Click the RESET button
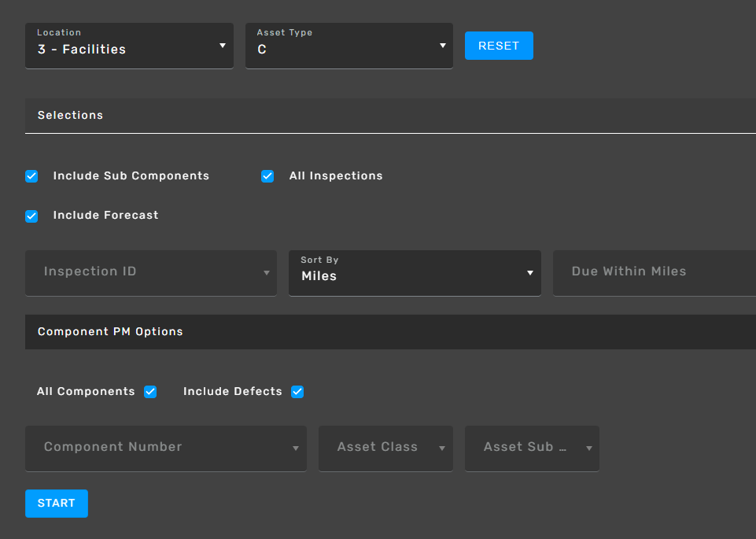This screenshot has width=756, height=539. 499,46
